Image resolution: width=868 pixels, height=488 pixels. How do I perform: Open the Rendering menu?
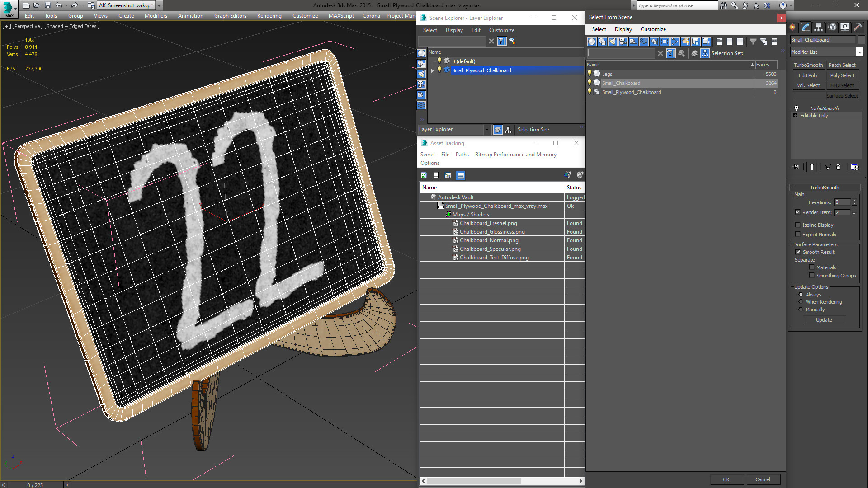269,15
